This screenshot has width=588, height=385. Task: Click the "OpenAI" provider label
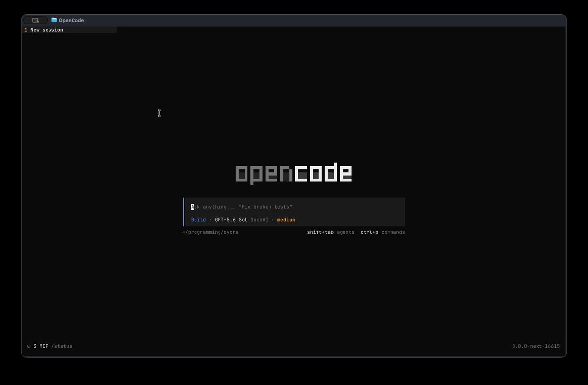259,220
